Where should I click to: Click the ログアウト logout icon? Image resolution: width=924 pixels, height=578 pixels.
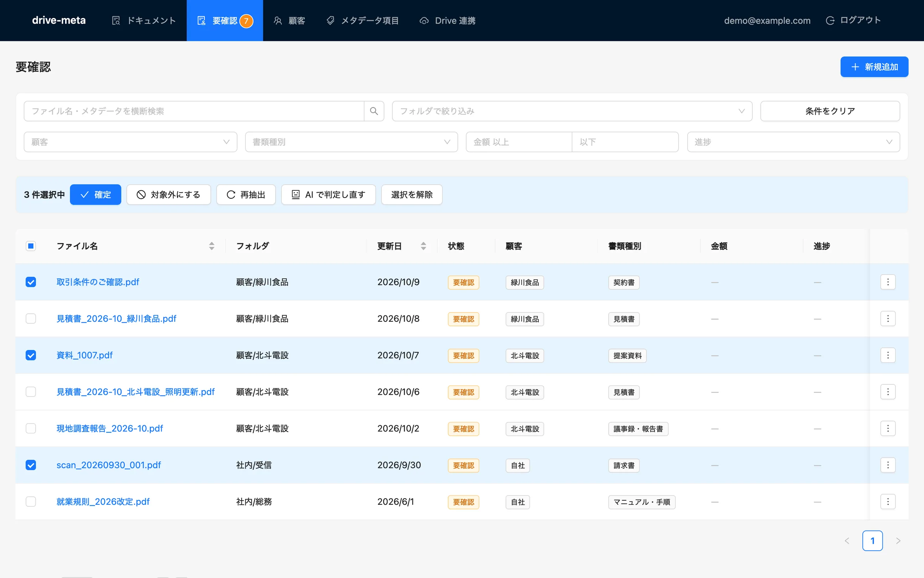[x=830, y=20]
